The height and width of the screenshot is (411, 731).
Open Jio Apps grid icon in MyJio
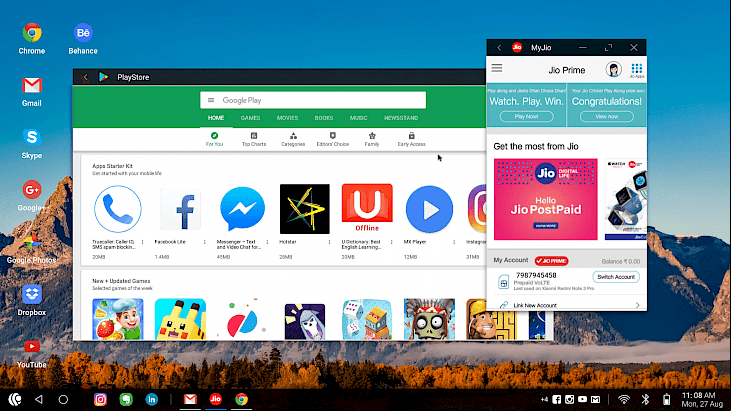point(636,70)
